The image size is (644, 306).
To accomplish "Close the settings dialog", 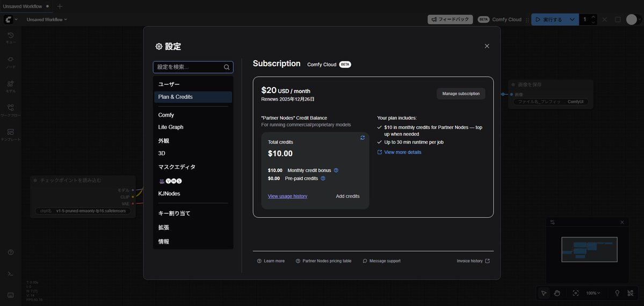I will coord(487,46).
